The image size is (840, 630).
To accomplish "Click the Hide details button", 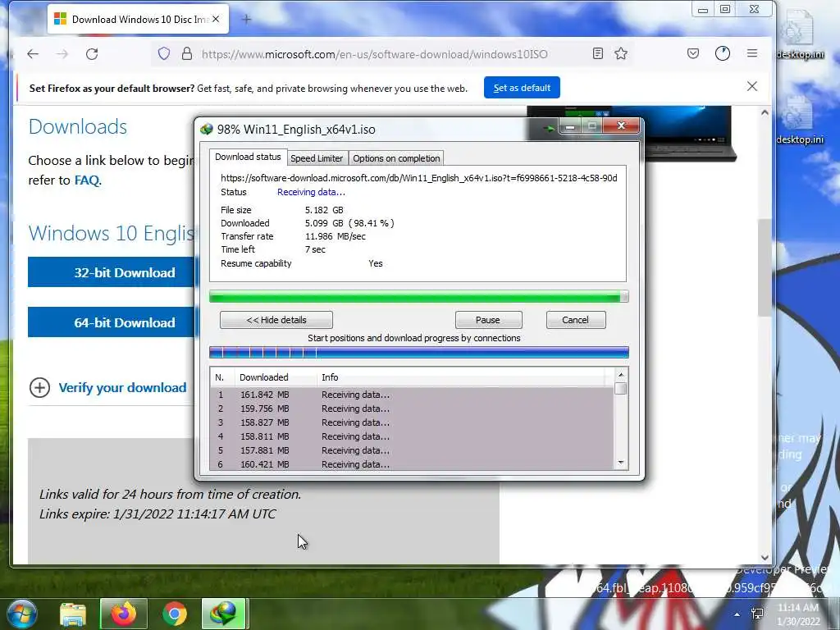I will click(276, 320).
